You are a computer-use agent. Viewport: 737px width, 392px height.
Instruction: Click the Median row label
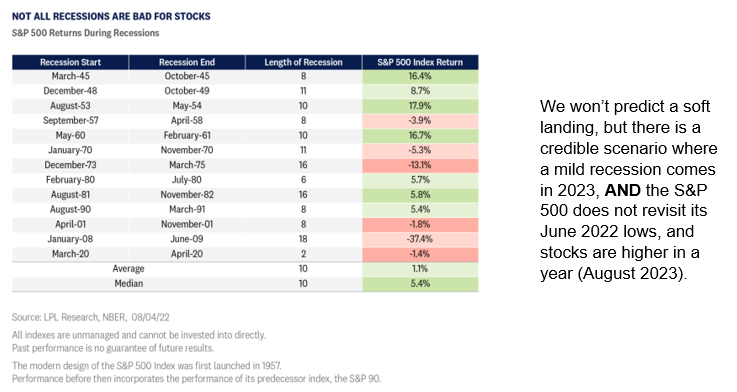pyautogui.click(x=128, y=284)
